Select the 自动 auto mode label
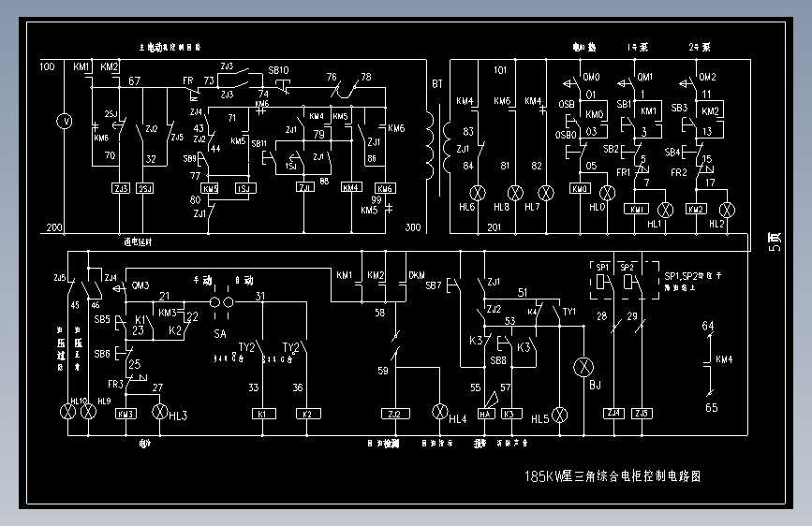Viewport: 812px width, 526px height. click(244, 280)
